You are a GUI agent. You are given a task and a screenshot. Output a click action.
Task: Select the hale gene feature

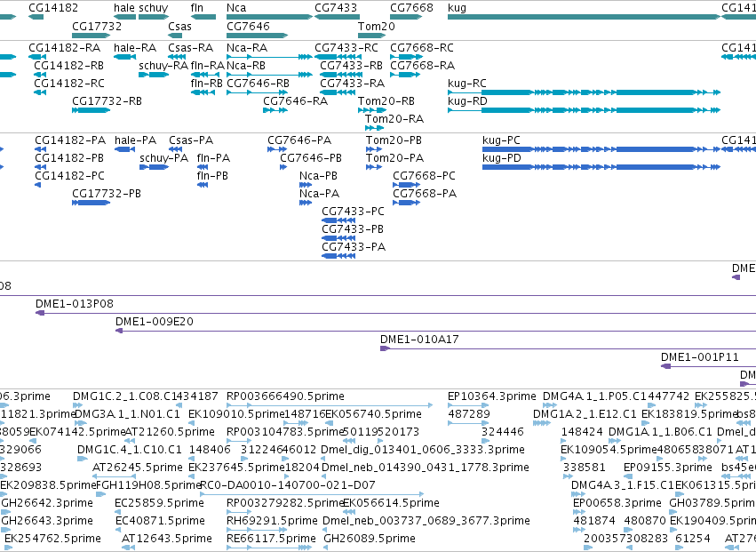pos(124,17)
